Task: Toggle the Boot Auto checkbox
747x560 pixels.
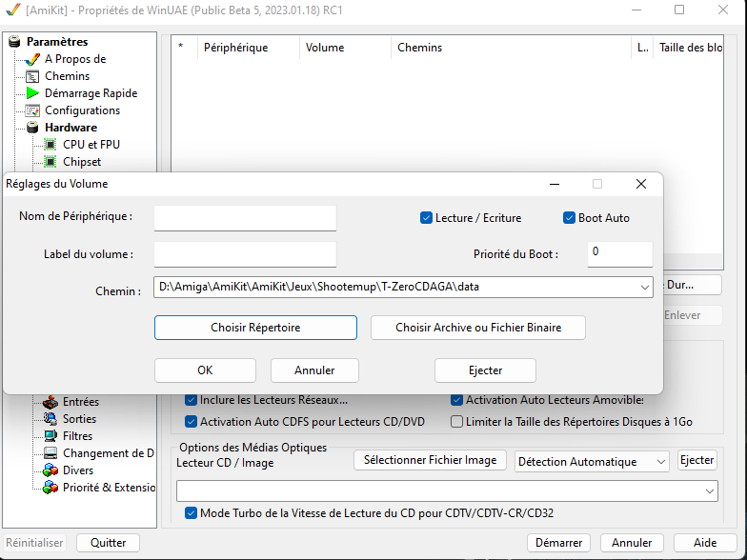Action: tap(570, 218)
